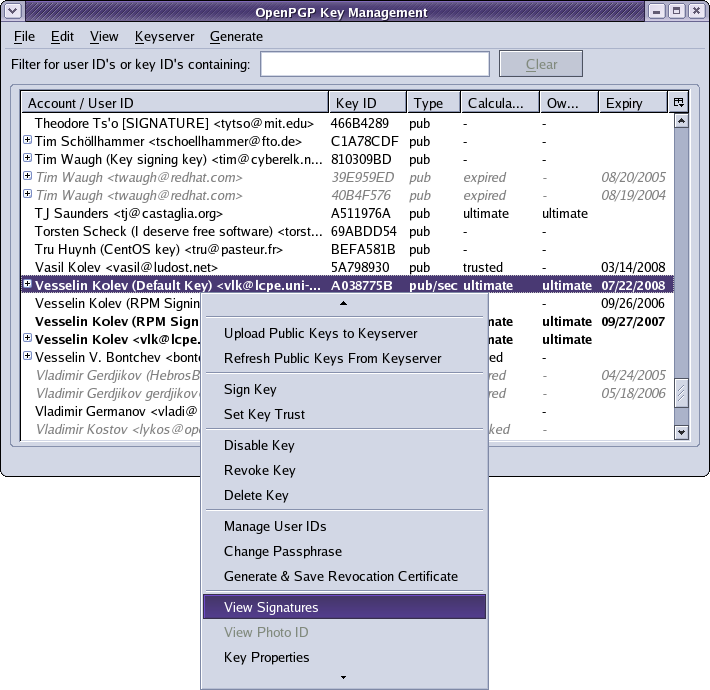Sort by the Calcula... trust column header

pyautogui.click(x=500, y=103)
